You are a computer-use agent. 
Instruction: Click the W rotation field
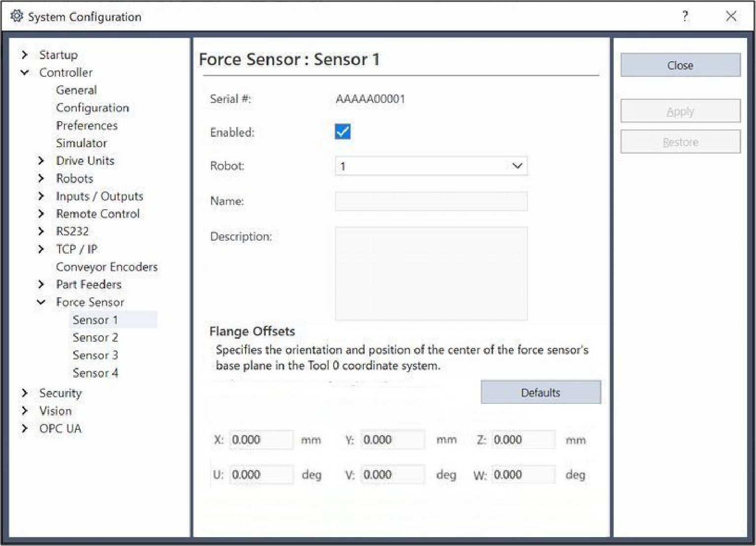coord(523,475)
